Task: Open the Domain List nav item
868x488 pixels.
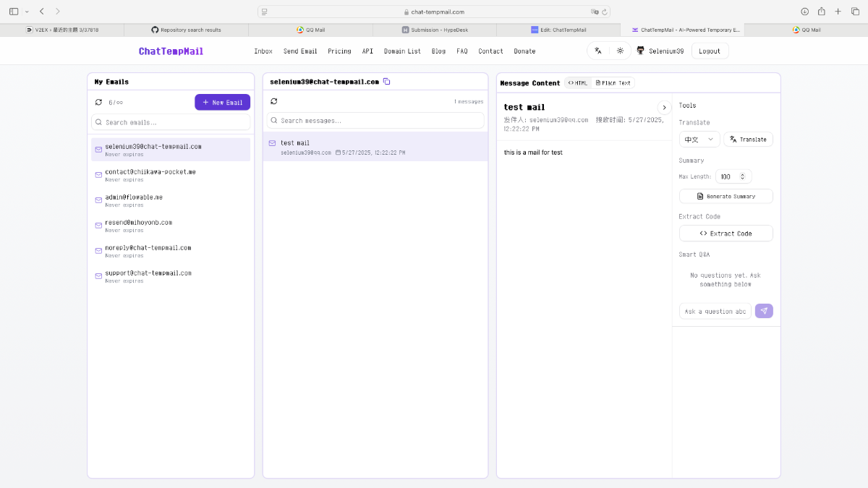Action: 401,51
